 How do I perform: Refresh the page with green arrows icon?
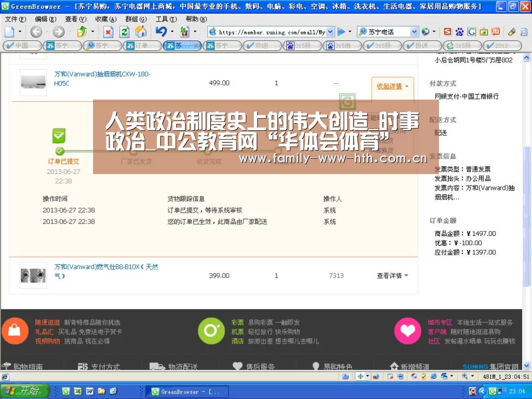pyautogui.click(x=125, y=32)
